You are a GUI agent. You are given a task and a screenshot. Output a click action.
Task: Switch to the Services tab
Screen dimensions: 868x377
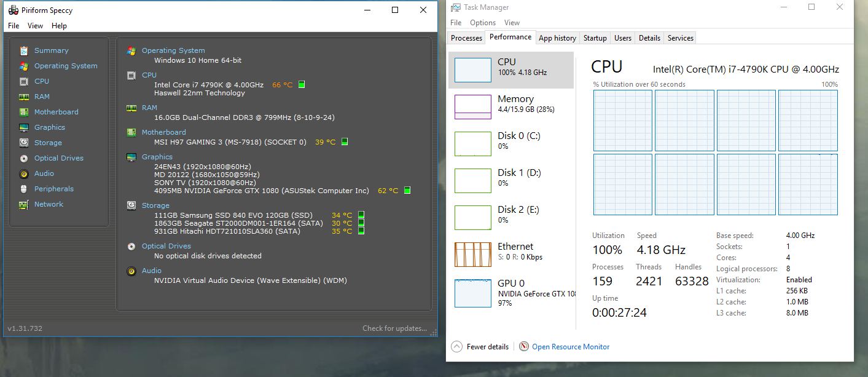(x=681, y=38)
